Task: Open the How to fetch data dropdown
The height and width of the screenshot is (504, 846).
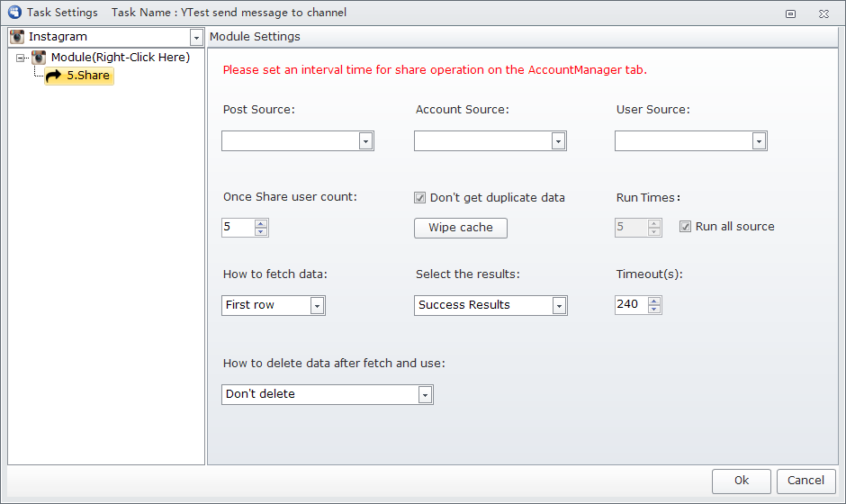Action: (317, 306)
